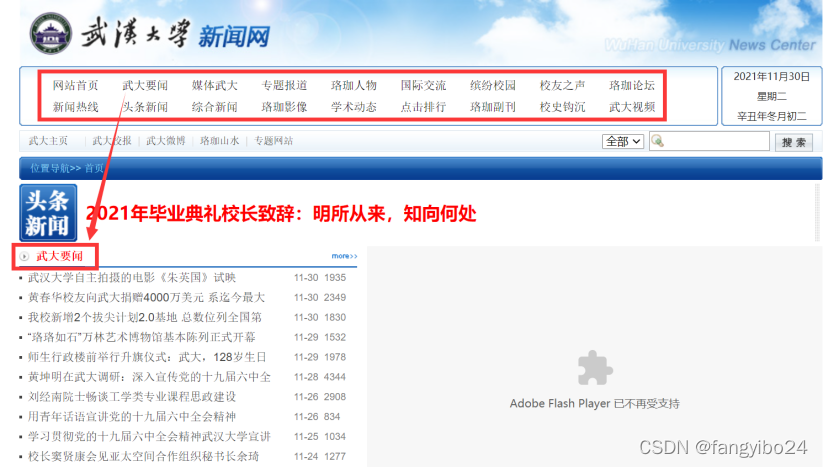Open 点击排行 menu item
Viewport: 823px width, 467px height.
[x=424, y=107]
